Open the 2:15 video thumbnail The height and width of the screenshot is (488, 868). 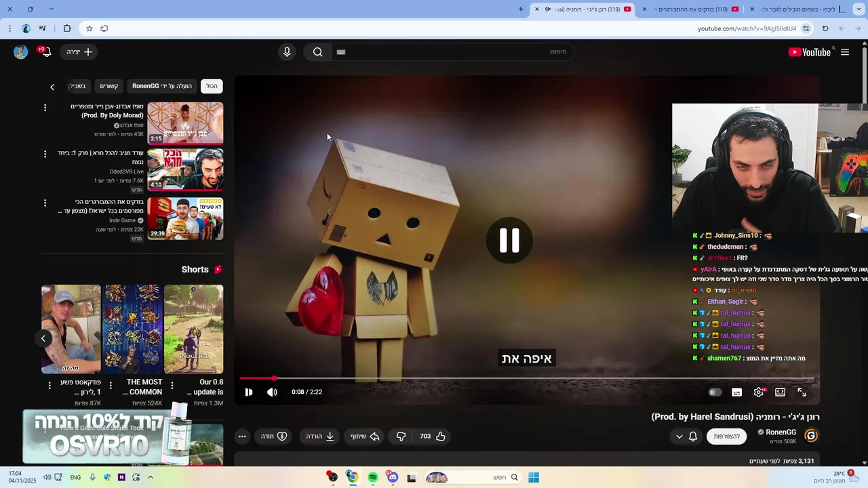[x=185, y=123]
